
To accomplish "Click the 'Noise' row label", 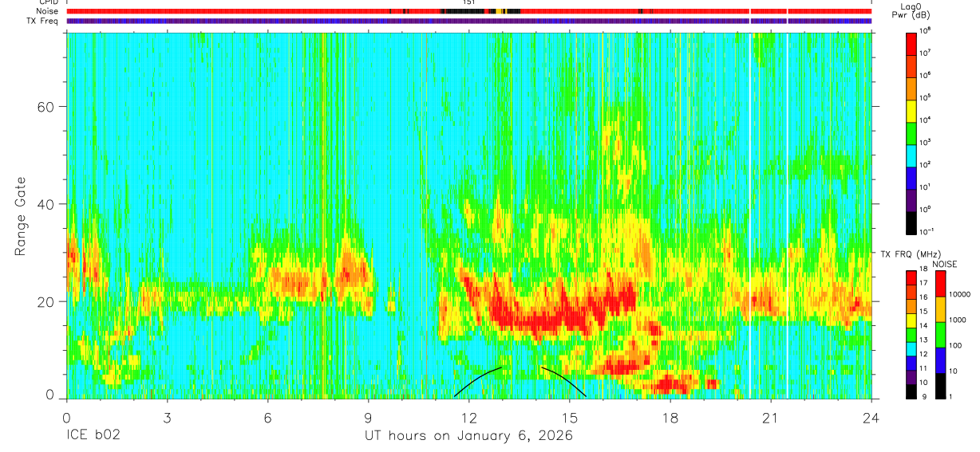I will coord(48,11).
